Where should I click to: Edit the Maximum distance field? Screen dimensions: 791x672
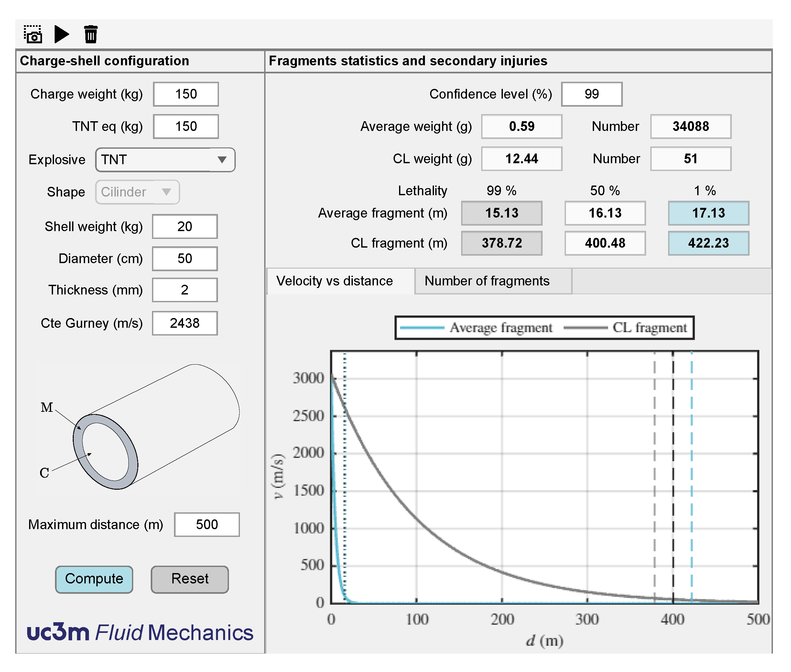point(207,525)
